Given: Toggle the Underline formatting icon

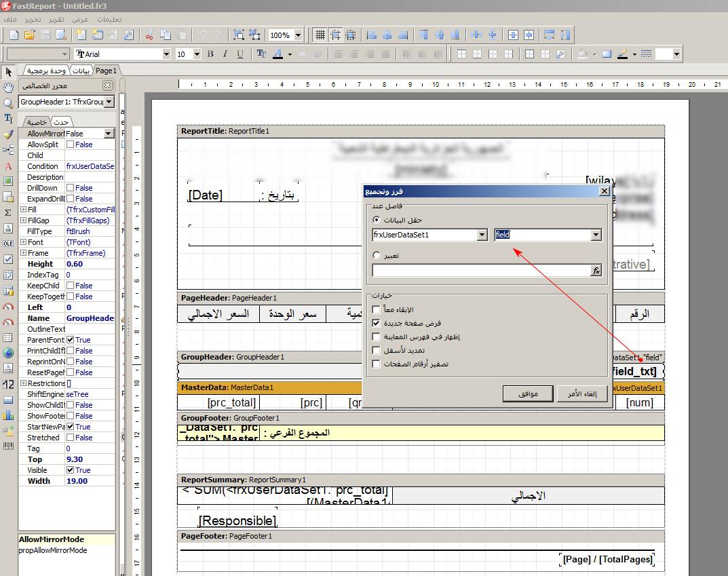Looking at the screenshot, I should coord(240,53).
